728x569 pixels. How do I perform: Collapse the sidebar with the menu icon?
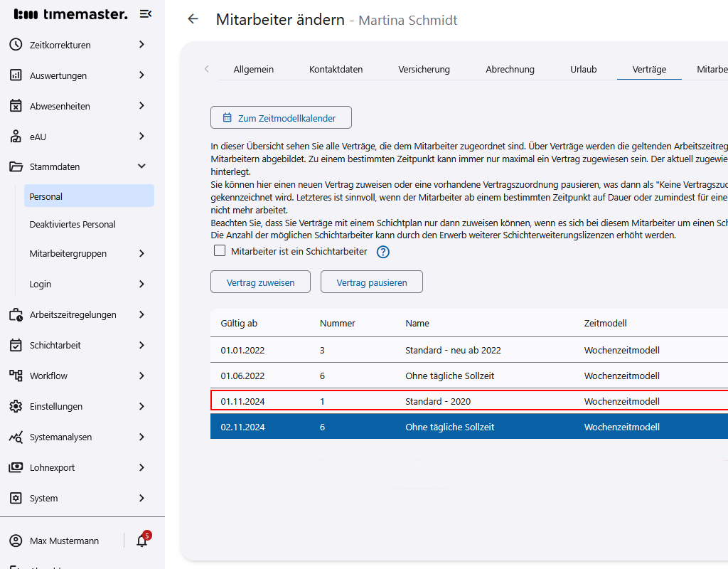145,14
